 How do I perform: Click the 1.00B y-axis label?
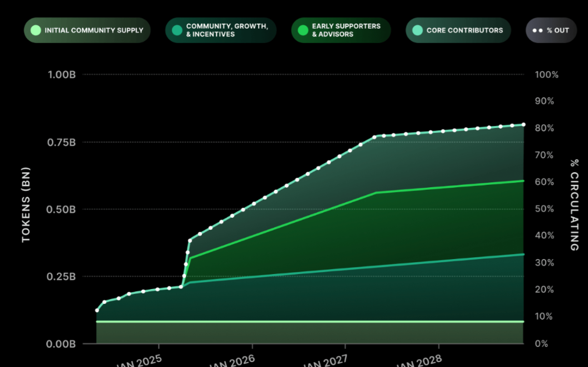tap(61, 74)
